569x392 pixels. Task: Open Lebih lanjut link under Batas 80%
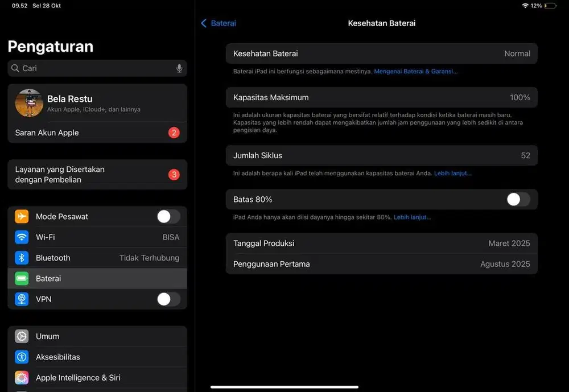(x=412, y=217)
